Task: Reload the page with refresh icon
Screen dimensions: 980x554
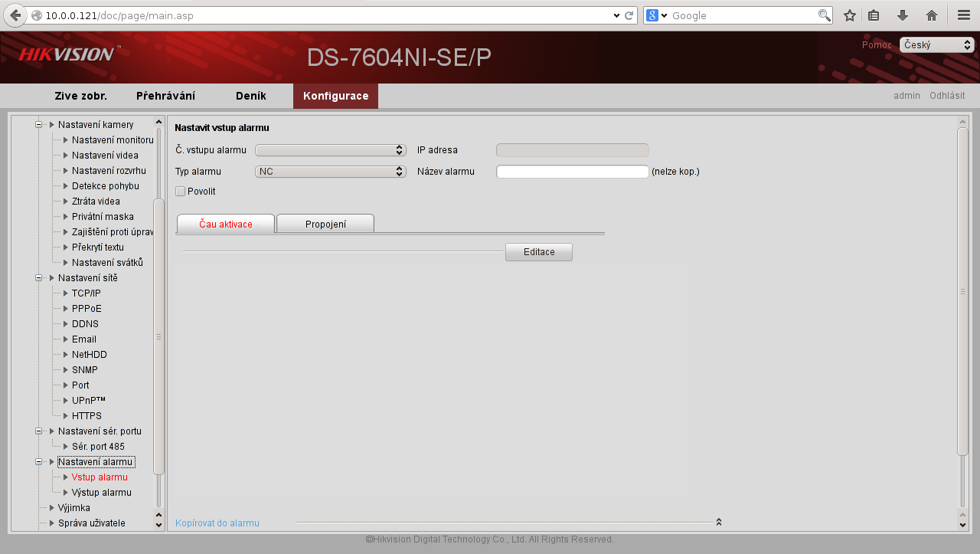Action: tap(629, 15)
